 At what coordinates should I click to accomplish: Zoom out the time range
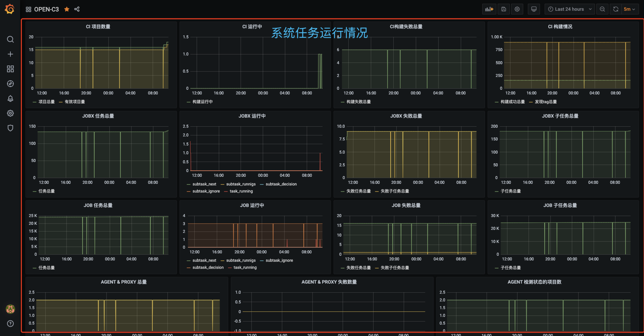[x=602, y=9]
